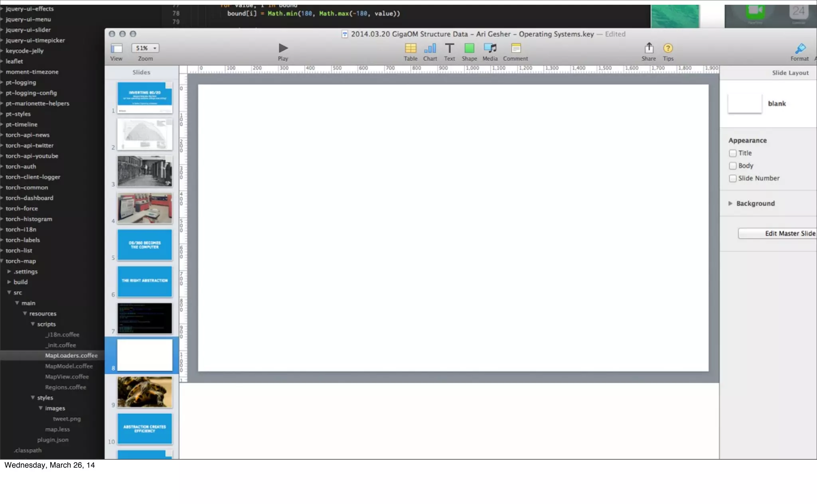Open the 51% zoom dropdown
The height and width of the screenshot is (504, 817).
tap(145, 48)
